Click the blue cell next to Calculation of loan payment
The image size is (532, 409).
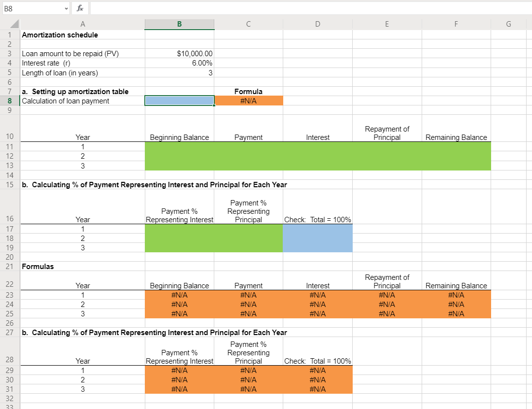(x=179, y=101)
